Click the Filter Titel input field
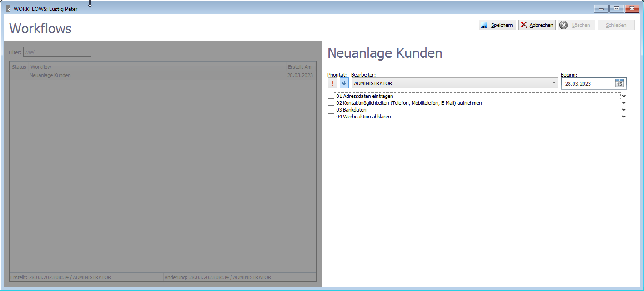This screenshot has width=644, height=291. pos(57,52)
